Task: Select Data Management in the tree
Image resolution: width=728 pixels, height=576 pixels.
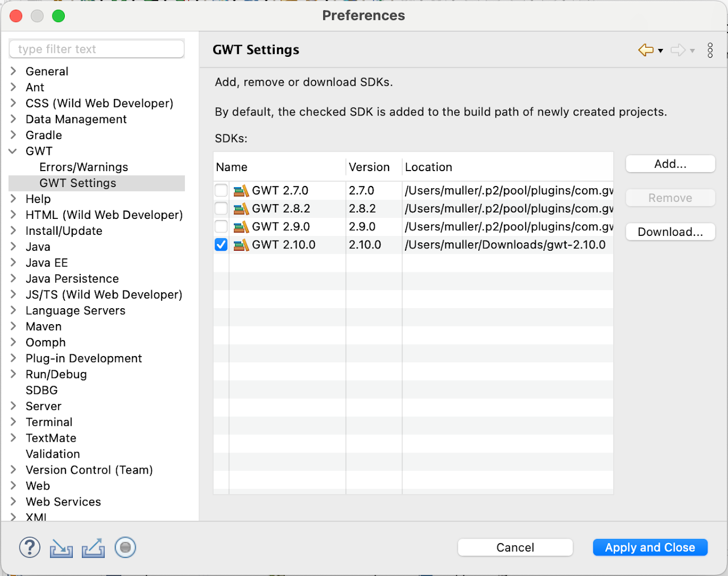Action: (76, 119)
